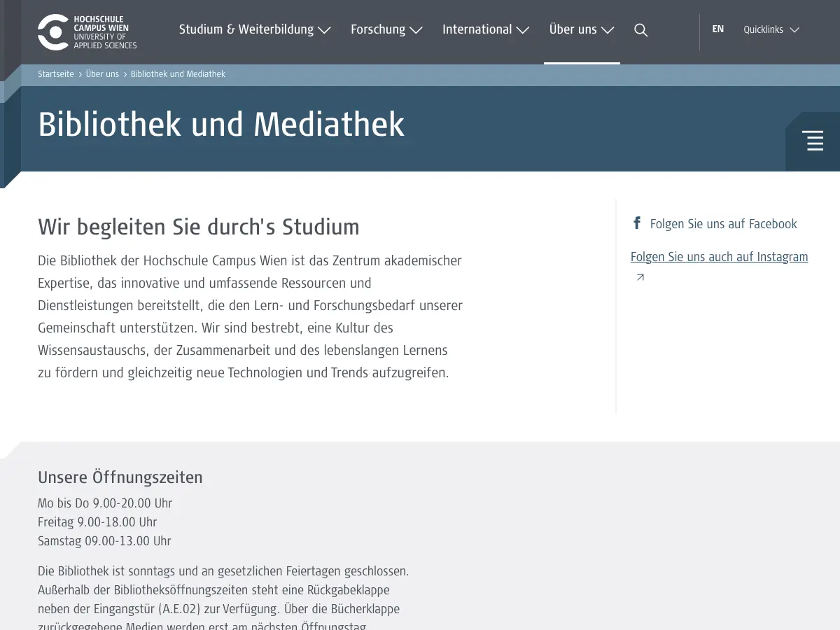Screen dimensions: 840x630
Task: Click heading Wir begleiten Sie durch's Studium
Action: tap(199, 227)
